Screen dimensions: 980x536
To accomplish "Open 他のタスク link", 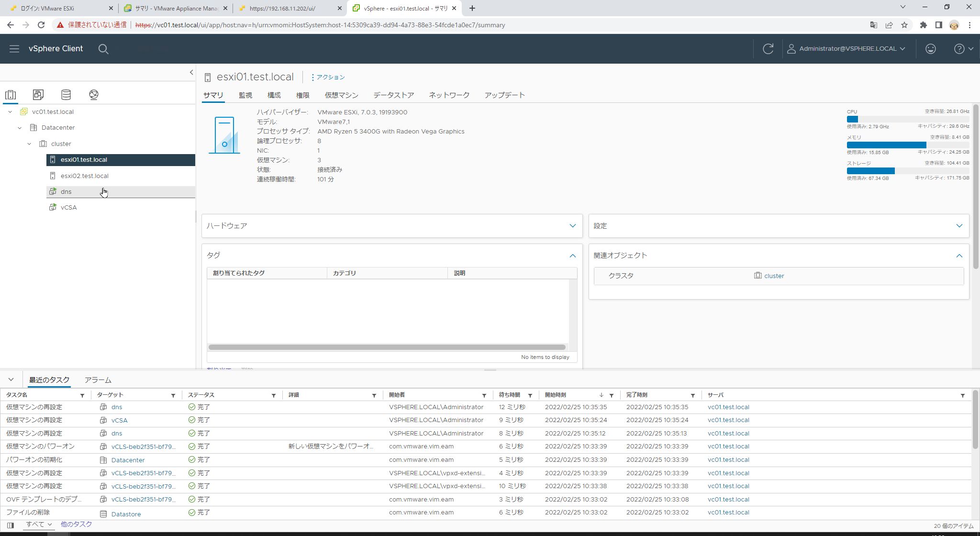I will 76,525.
